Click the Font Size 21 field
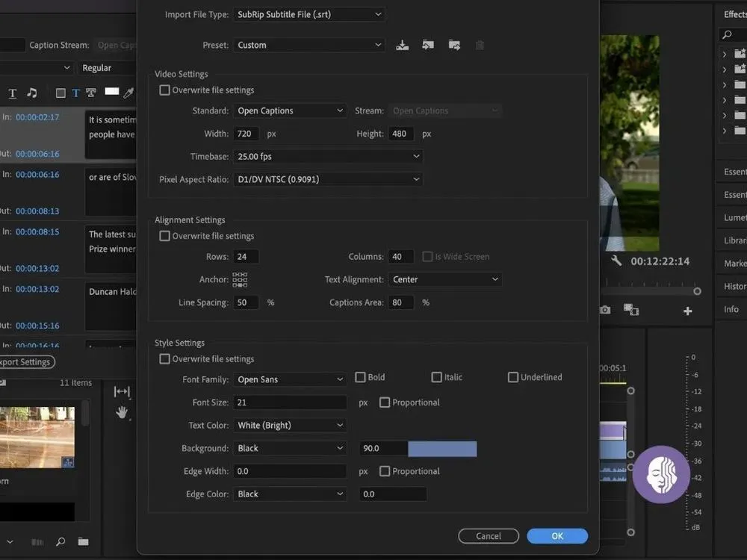This screenshot has height=560, width=747. 290,402
